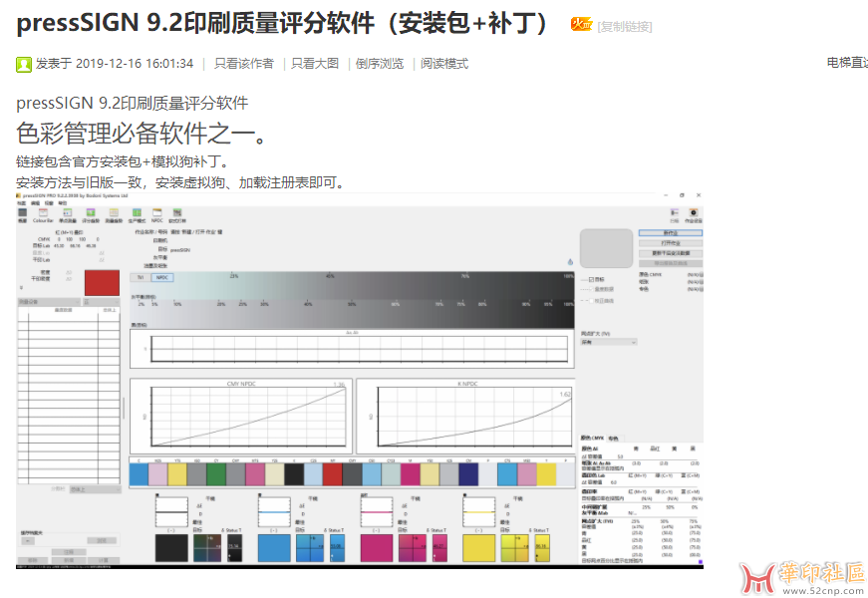Click the large magenta solid ink patch
Screen dimensions: 868x598
pos(377,548)
